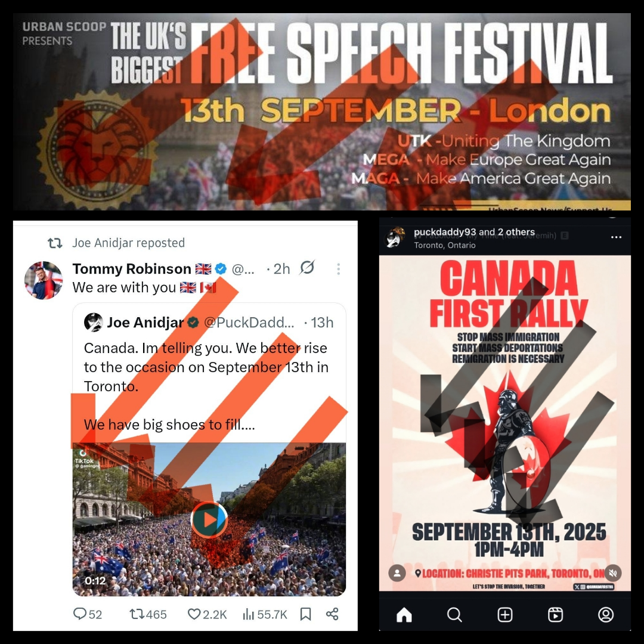Open Tommy Robinson's profile picture
Viewport: 644px width, 644px height.
click(x=44, y=280)
